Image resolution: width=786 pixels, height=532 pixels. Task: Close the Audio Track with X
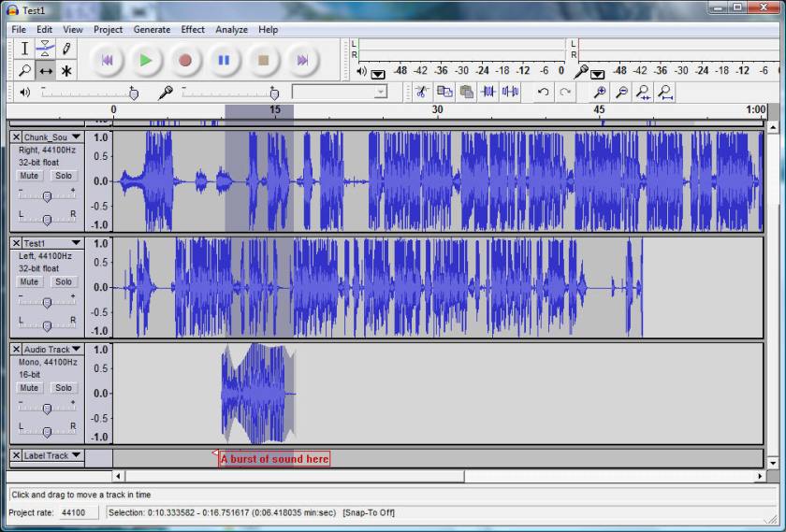tap(16, 350)
